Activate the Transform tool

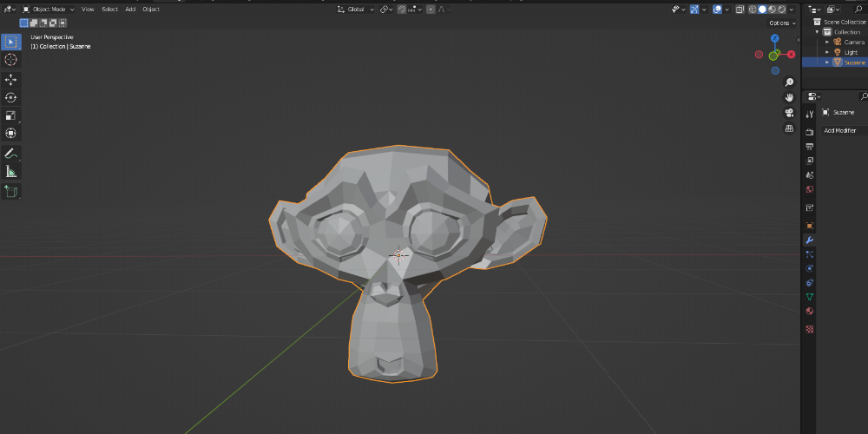click(11, 134)
